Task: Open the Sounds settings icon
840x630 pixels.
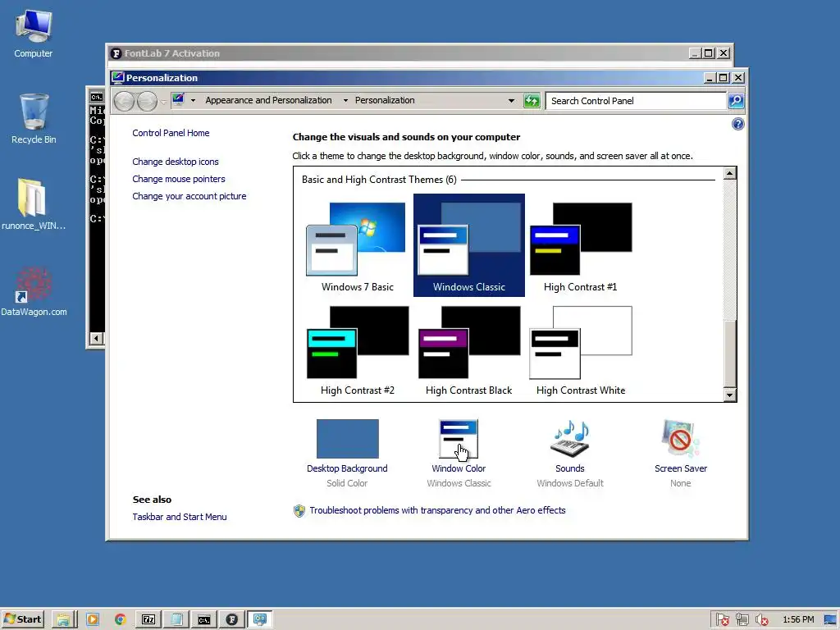Action: click(x=570, y=453)
